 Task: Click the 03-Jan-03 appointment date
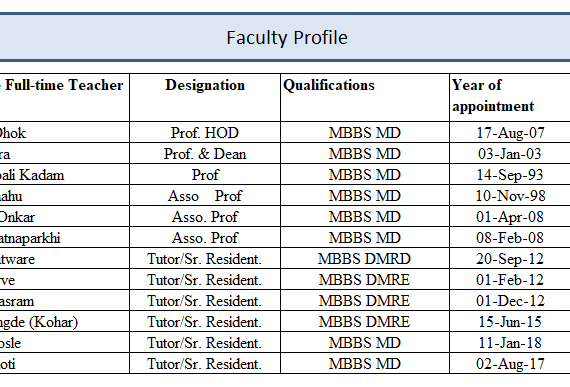pyautogui.click(x=510, y=153)
